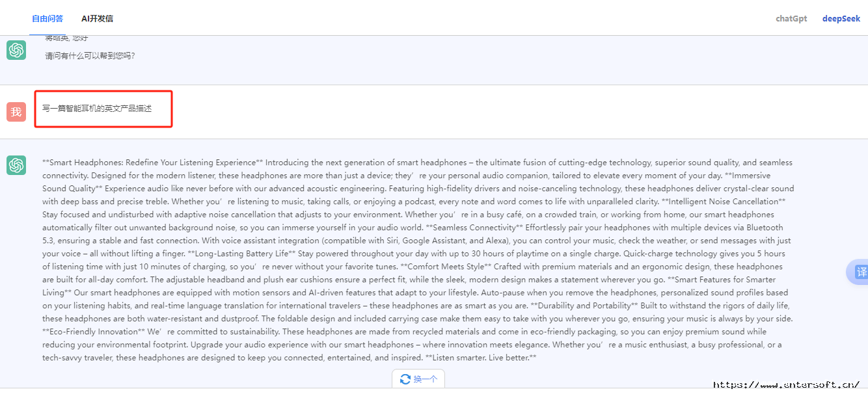Screen dimensions: 868x404
Task: Click the ChatGPT avatar beside the headphones response
Action: click(x=16, y=165)
